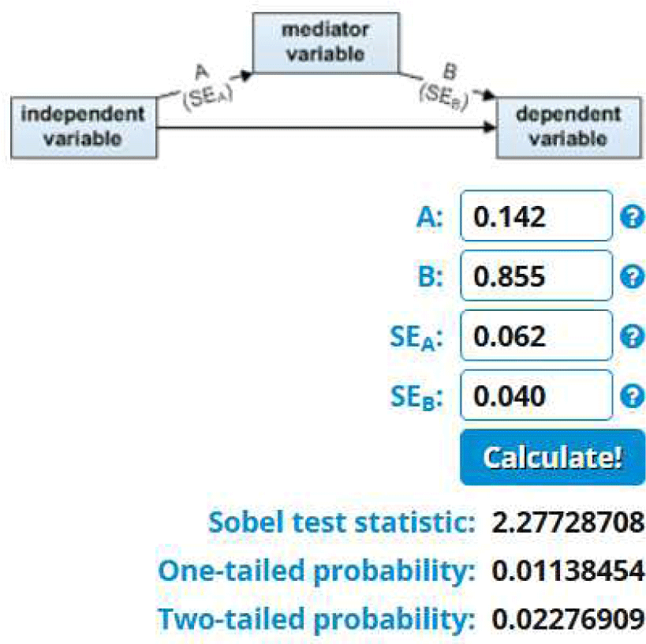The height and width of the screenshot is (644, 646).
Task: Open the help icon next to B field
Action: (629, 277)
